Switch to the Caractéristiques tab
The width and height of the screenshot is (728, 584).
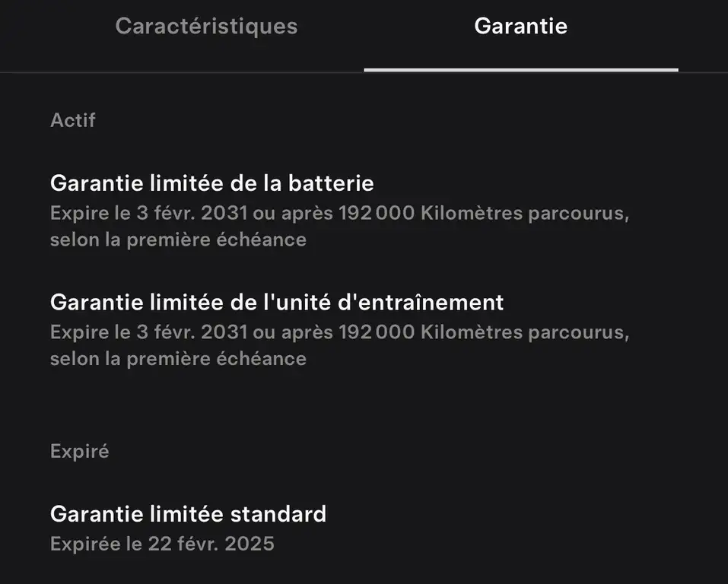206,27
